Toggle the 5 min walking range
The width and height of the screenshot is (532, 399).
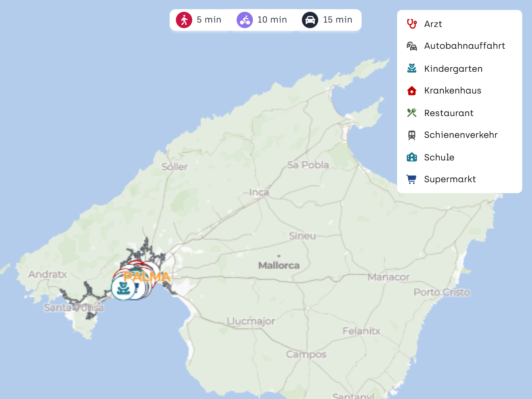(x=209, y=20)
